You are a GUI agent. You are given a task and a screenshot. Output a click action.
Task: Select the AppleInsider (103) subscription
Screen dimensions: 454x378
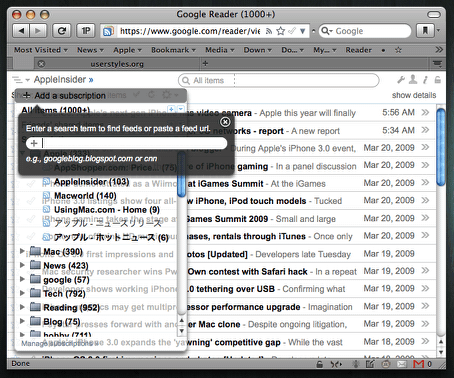tap(91, 182)
